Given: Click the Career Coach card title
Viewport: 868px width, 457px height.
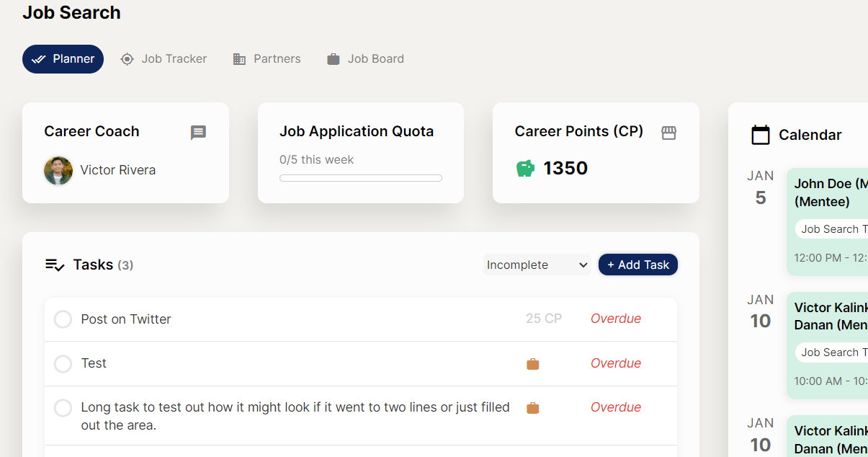Looking at the screenshot, I should pyautogui.click(x=91, y=131).
